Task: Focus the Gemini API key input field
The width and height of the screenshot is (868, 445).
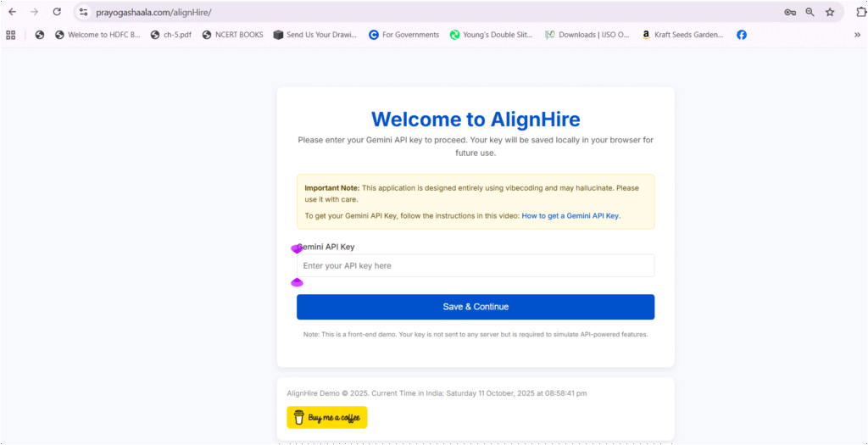Action: click(x=476, y=266)
